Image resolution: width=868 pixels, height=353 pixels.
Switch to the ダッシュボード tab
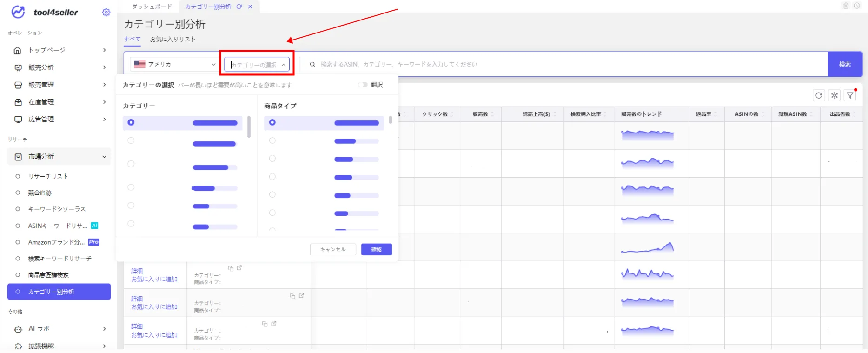(x=152, y=7)
